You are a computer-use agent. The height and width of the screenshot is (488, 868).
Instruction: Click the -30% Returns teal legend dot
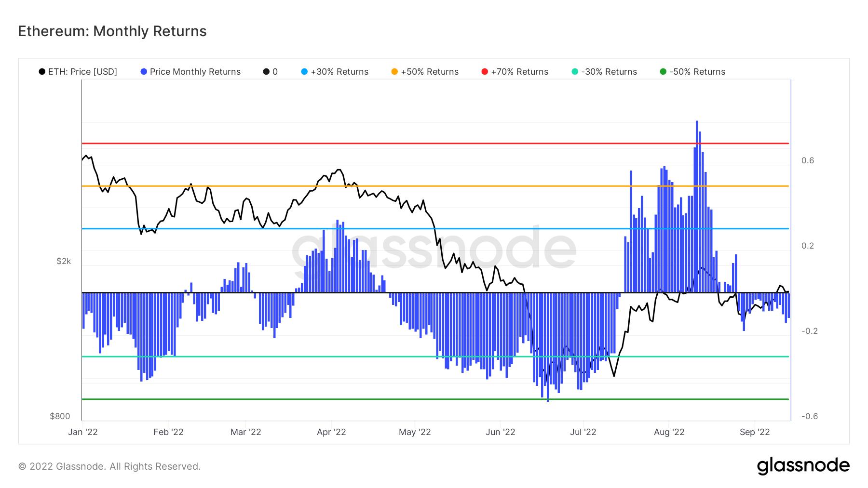(x=575, y=72)
